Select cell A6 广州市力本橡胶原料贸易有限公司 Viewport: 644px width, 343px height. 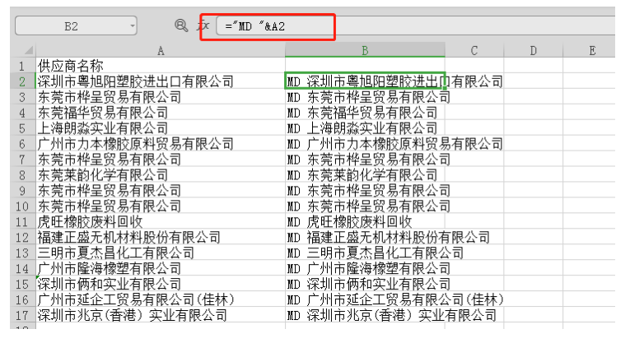coord(161,144)
